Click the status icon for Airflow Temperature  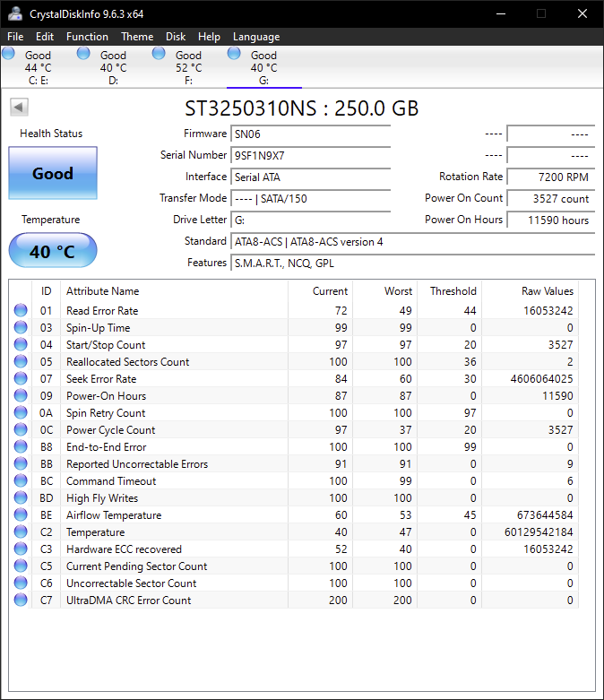coord(21,514)
